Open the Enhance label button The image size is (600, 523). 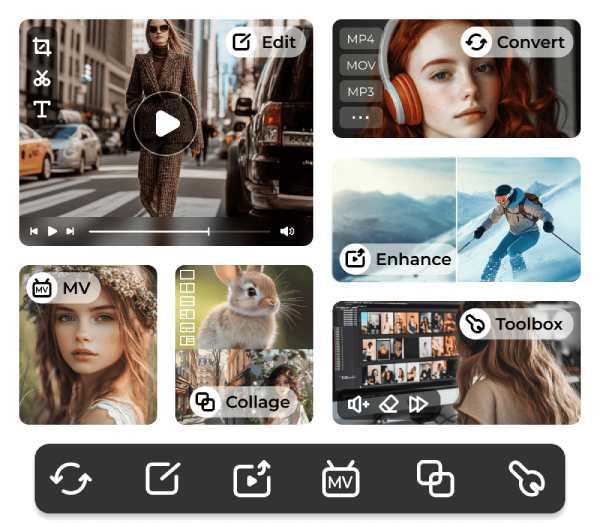point(397,259)
